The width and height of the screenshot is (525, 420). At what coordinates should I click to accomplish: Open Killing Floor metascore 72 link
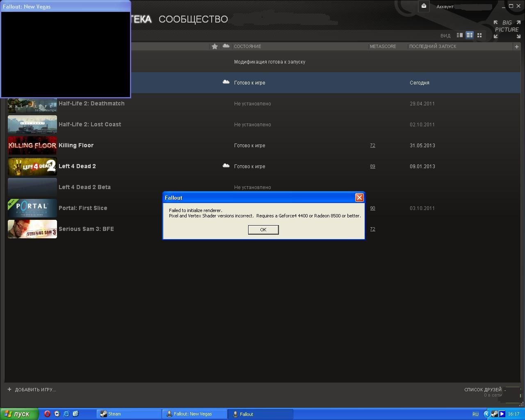[x=372, y=146]
